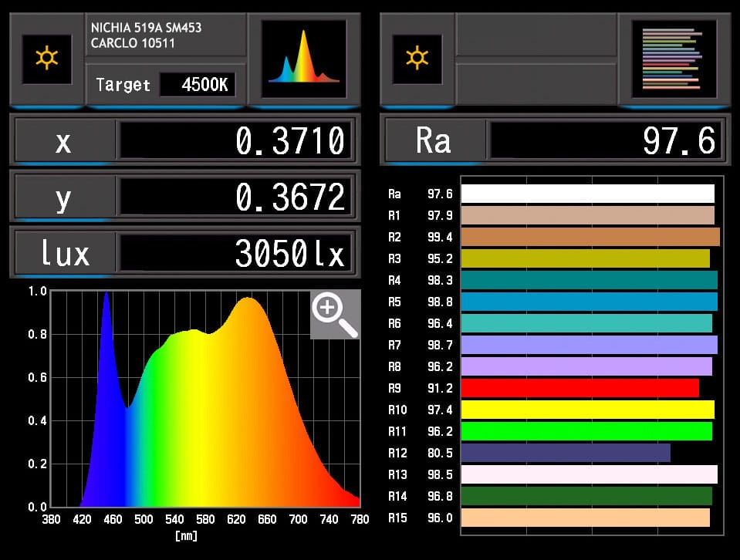Click the right panel's sun light-source icon
Image resolution: width=740 pixels, height=560 pixels.
[417, 59]
